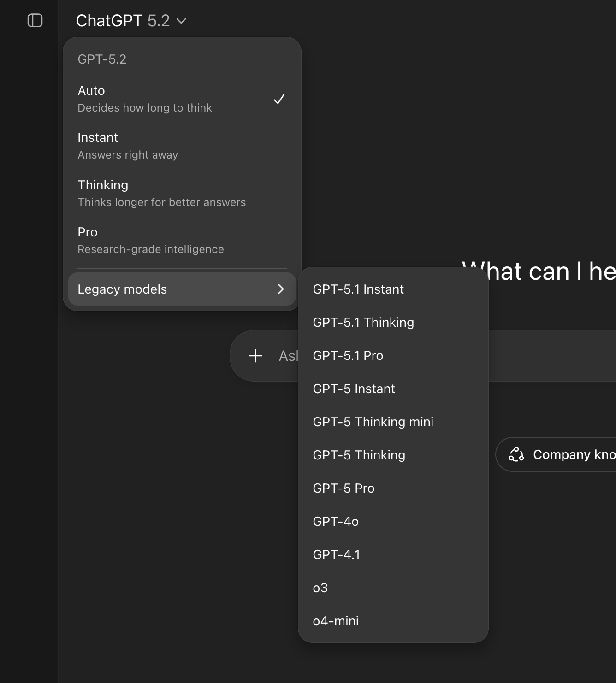Expand the Legacy models submenu arrow

[x=280, y=289]
